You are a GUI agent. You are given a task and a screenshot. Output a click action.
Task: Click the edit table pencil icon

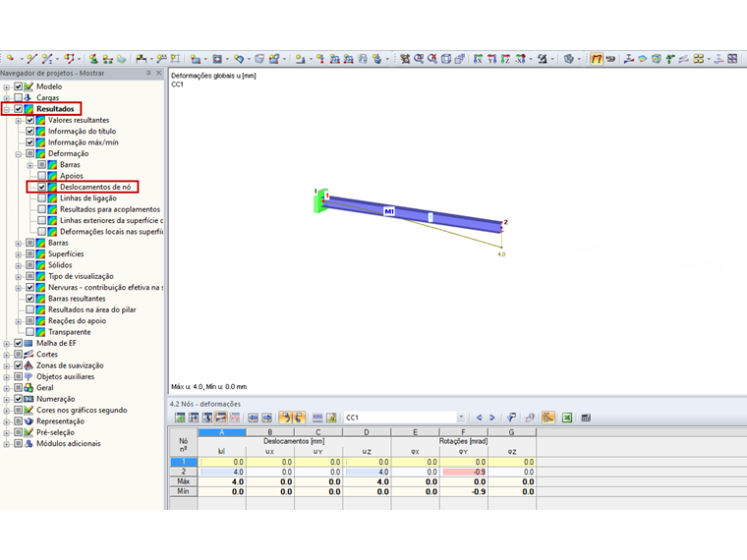(331, 418)
